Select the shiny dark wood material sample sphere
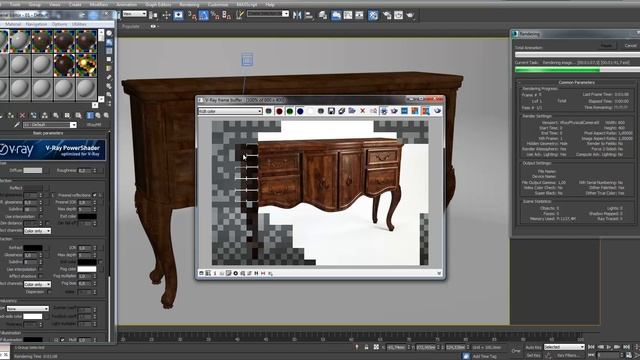 (x=64, y=64)
